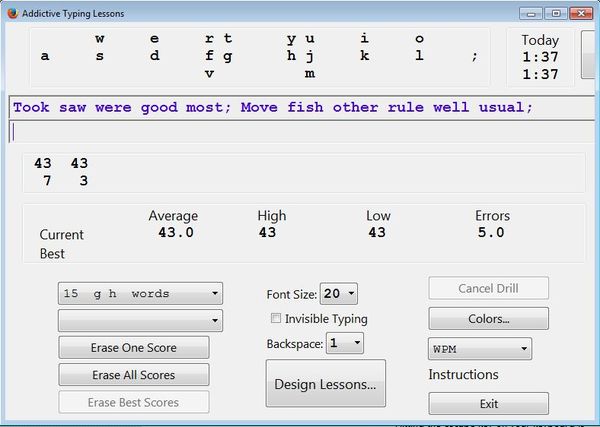
Task: Click the Firefox icon in the title bar
Action: (x=13, y=13)
